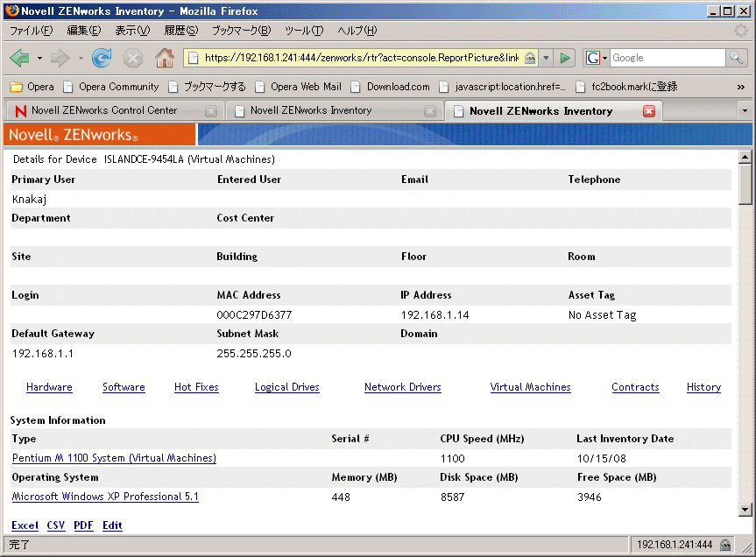
Task: Expand the address bar URL history dropdown
Action: 546,59
